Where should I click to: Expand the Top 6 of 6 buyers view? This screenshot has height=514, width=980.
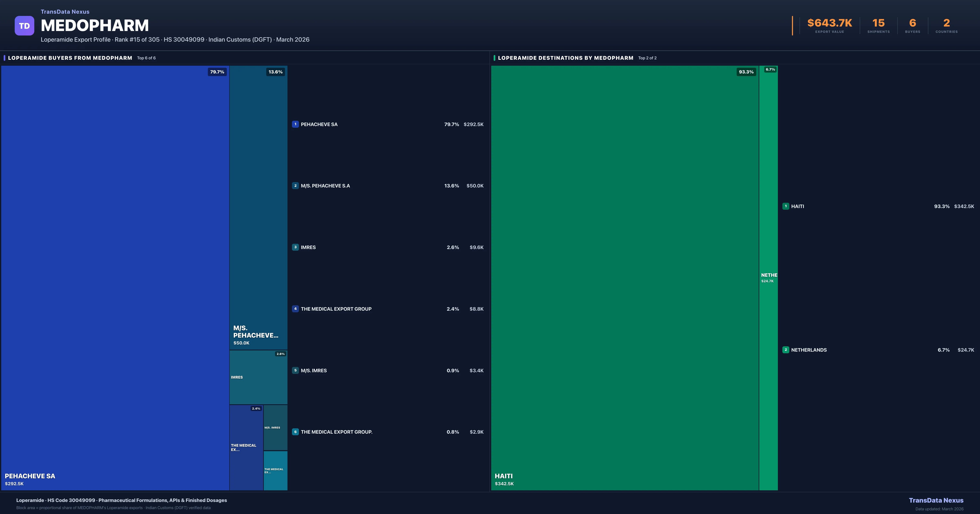point(146,58)
